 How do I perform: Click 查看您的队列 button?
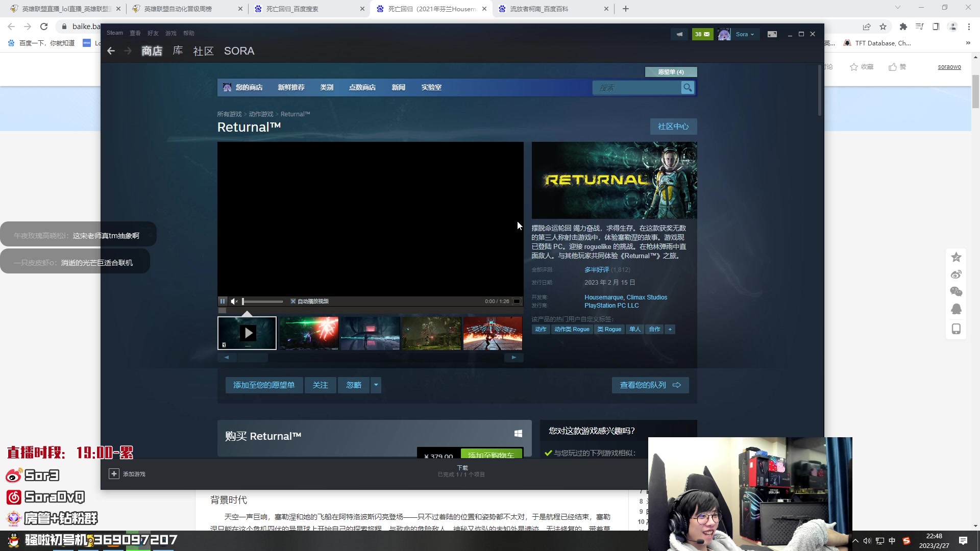click(x=650, y=385)
